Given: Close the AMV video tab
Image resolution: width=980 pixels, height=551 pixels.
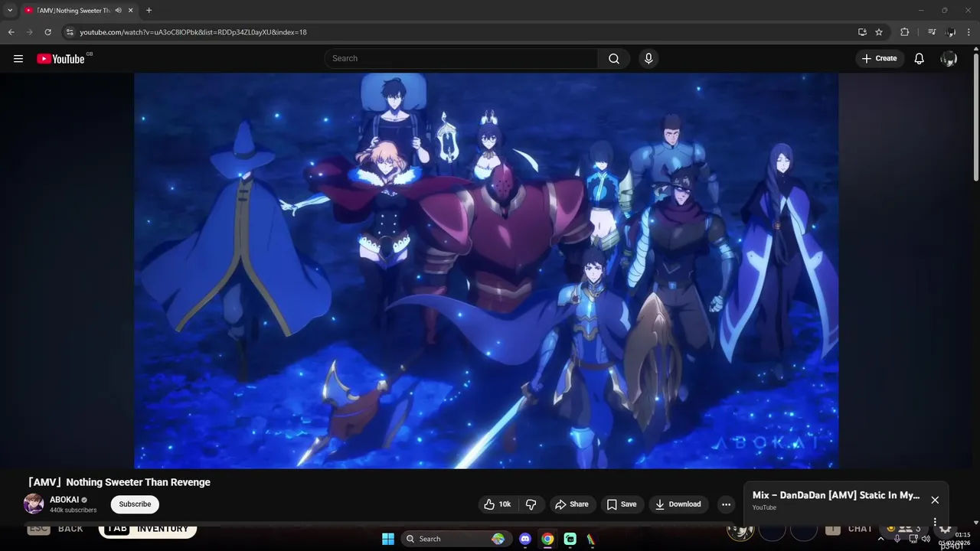Looking at the screenshot, I should click(x=131, y=11).
